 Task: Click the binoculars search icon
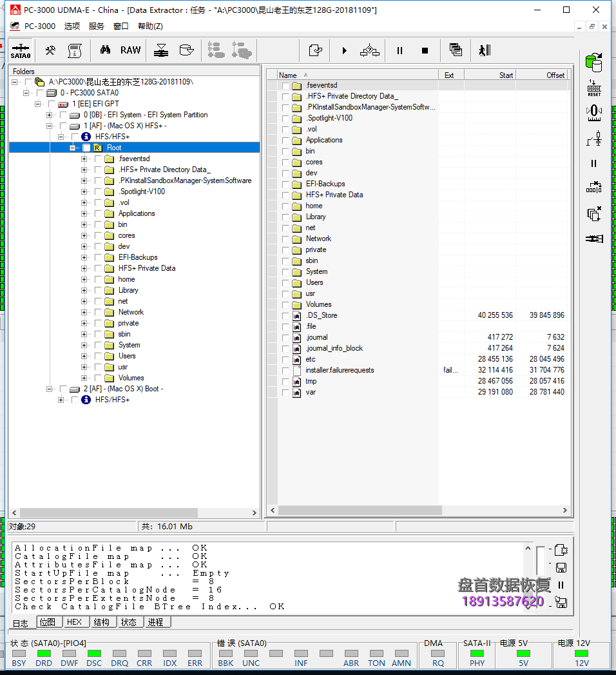[x=106, y=50]
